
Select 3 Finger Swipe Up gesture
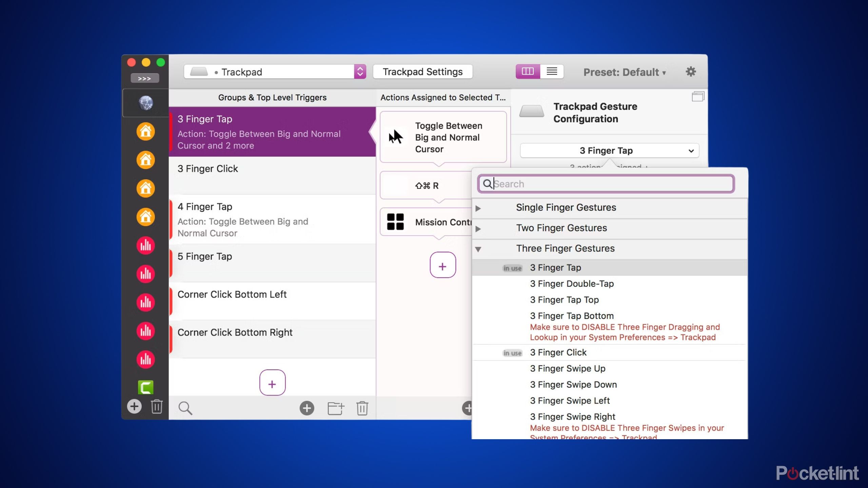[x=568, y=368]
